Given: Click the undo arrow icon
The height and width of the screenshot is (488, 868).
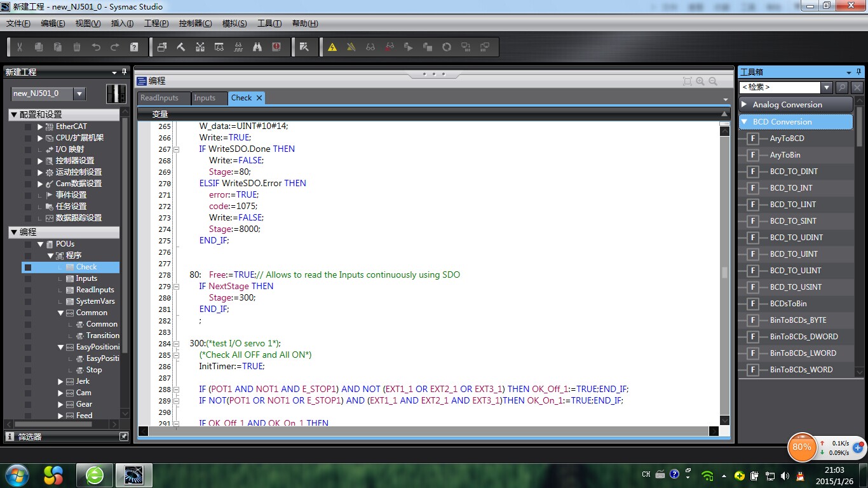Looking at the screenshot, I should click(x=96, y=47).
